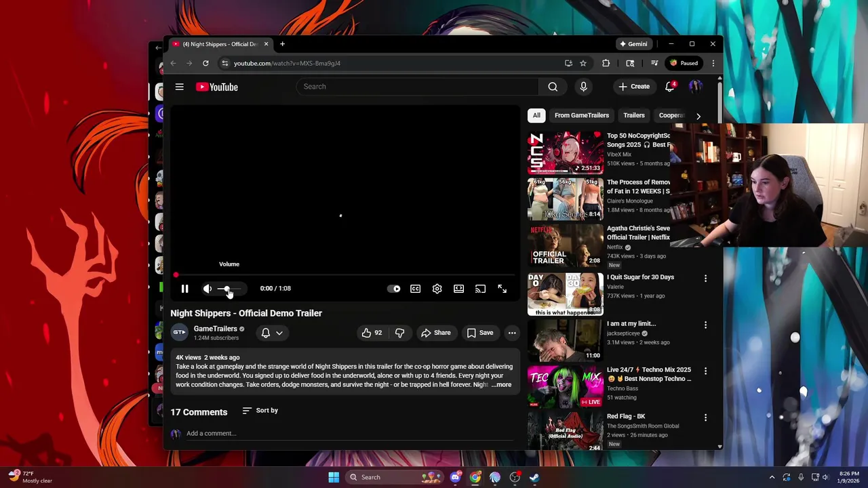The image size is (868, 488).
Task: Expand the description with ...more
Action: (x=501, y=385)
